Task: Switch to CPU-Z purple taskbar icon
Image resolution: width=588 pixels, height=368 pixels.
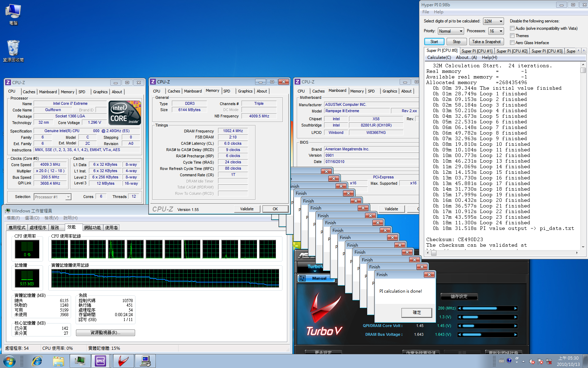Action: point(101,361)
